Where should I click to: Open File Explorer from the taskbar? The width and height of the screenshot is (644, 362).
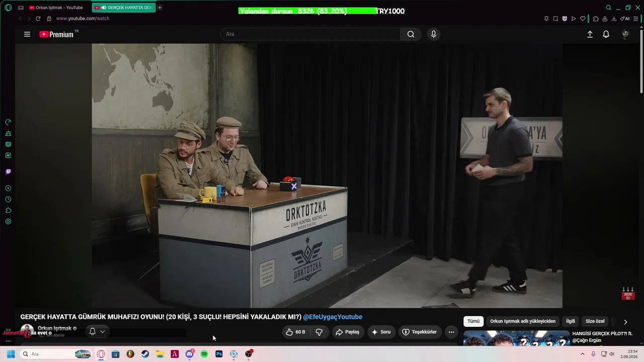pyautogui.click(x=160, y=354)
